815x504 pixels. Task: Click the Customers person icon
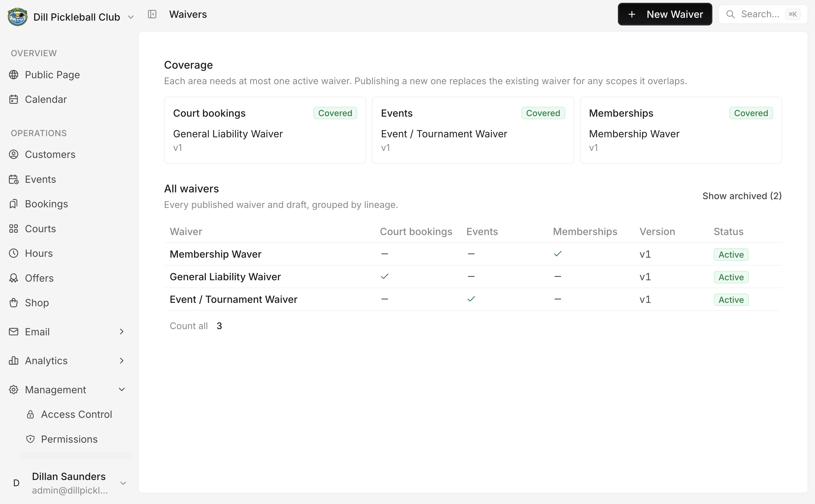click(x=14, y=154)
